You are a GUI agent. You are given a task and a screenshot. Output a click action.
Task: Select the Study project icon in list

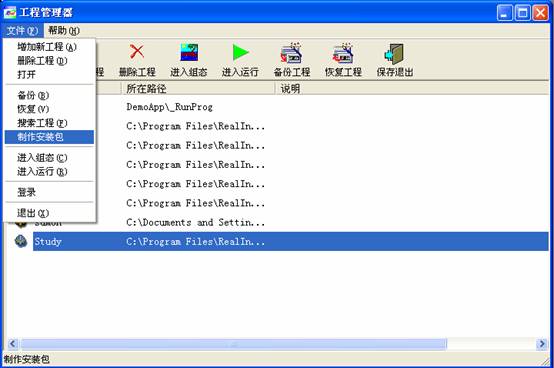pos(21,241)
